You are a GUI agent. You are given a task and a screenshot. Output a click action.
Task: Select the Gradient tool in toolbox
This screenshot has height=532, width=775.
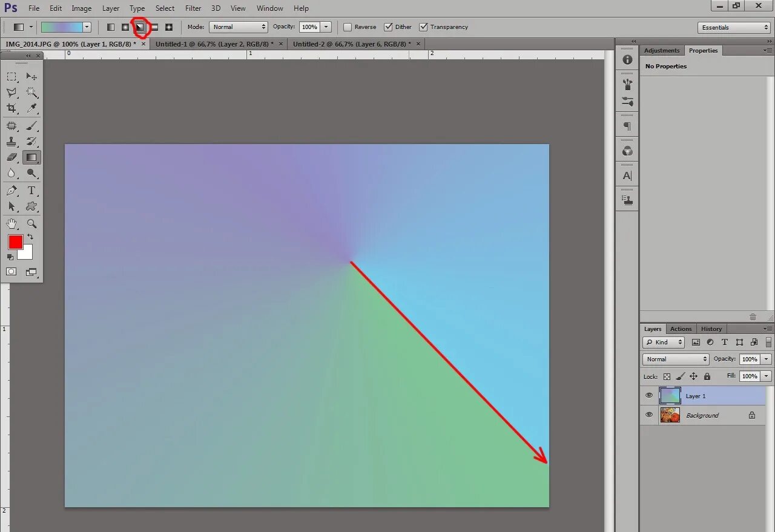point(31,157)
